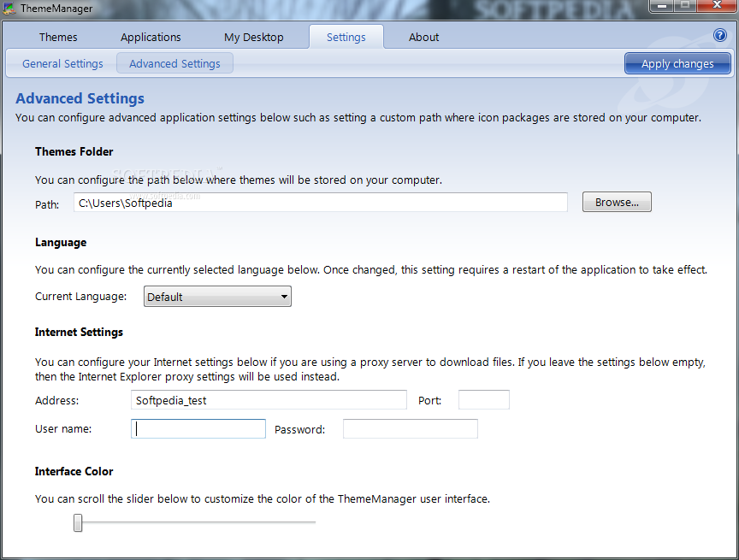739x560 pixels.
Task: Focus the User name field
Action: pos(198,428)
